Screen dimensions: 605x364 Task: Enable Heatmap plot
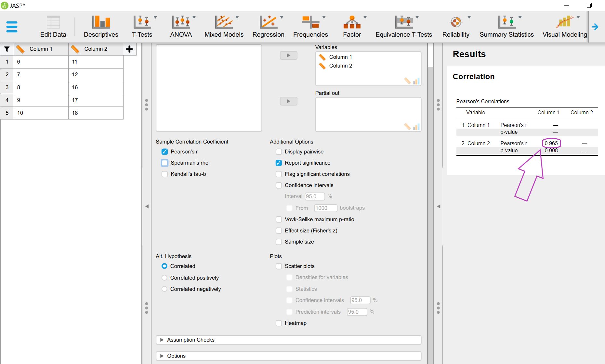pyautogui.click(x=279, y=323)
